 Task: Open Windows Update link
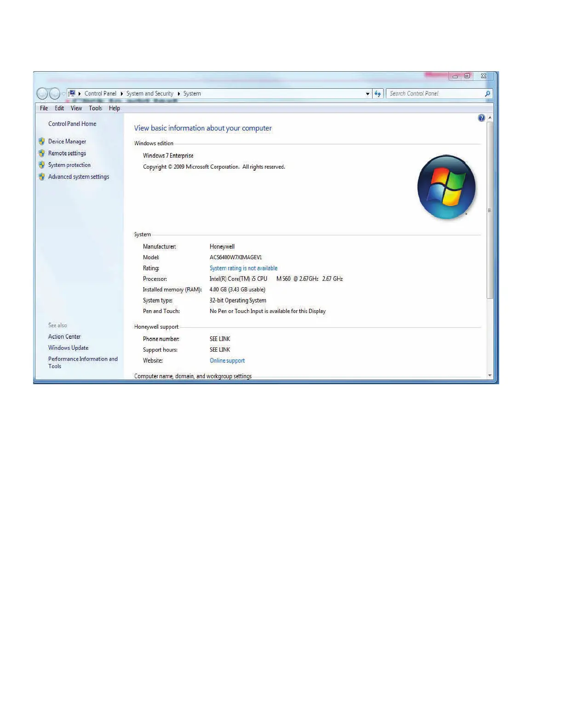tap(69, 348)
